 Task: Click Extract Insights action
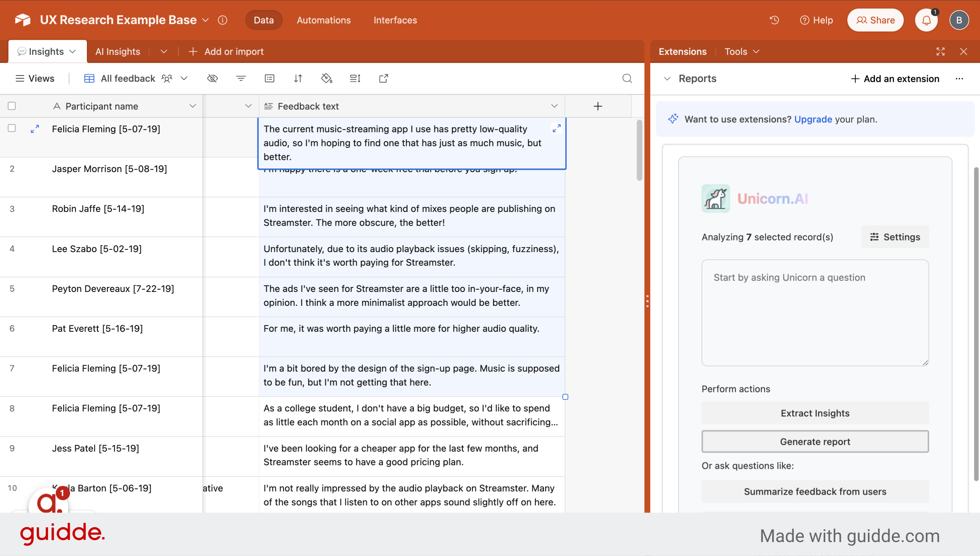point(815,413)
